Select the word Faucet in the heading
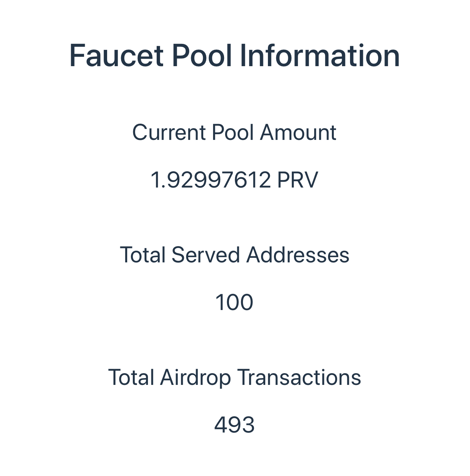 coord(117,56)
